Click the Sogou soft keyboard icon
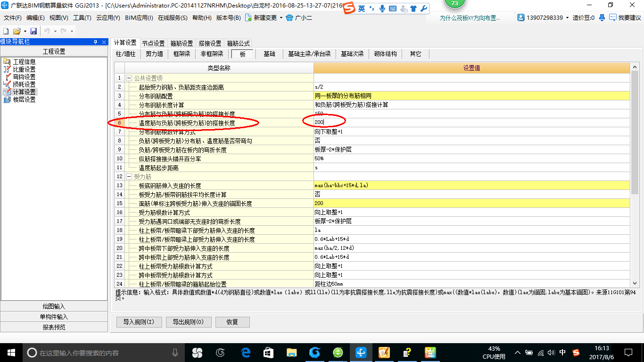644x362 pixels. 392,8
